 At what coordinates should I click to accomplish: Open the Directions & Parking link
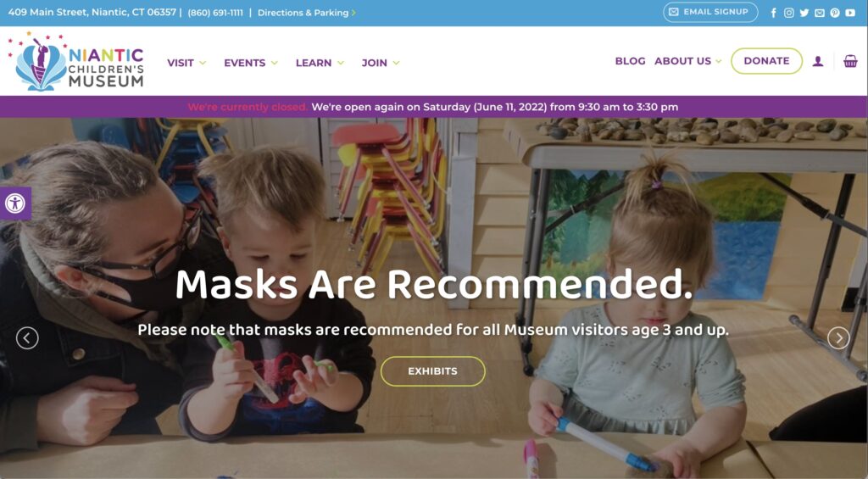click(x=307, y=13)
